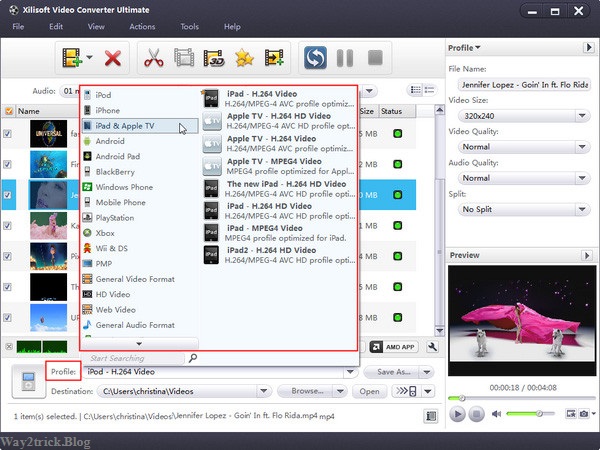Viewport: 600px width, 450px height.
Task: Switch to simple list view icon
Action: point(429,90)
